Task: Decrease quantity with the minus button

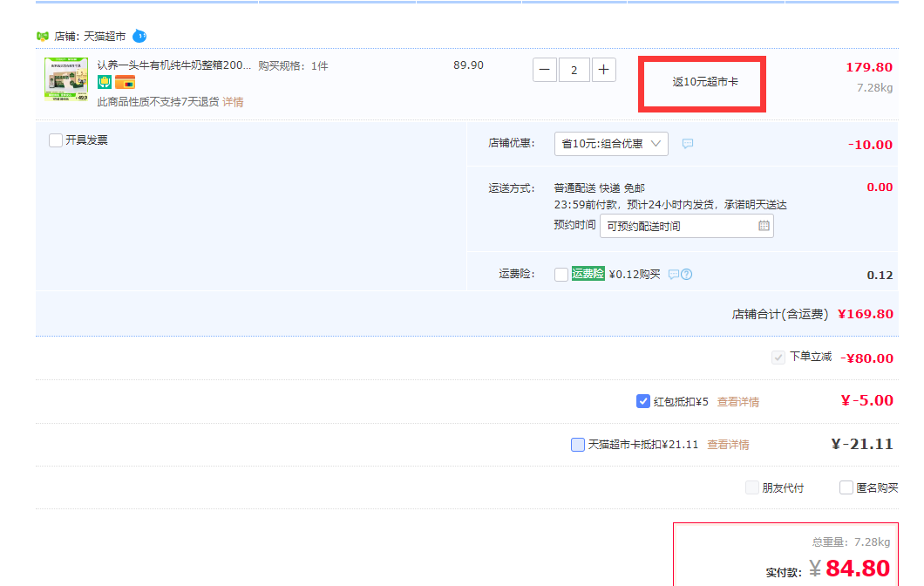Action: tap(545, 70)
